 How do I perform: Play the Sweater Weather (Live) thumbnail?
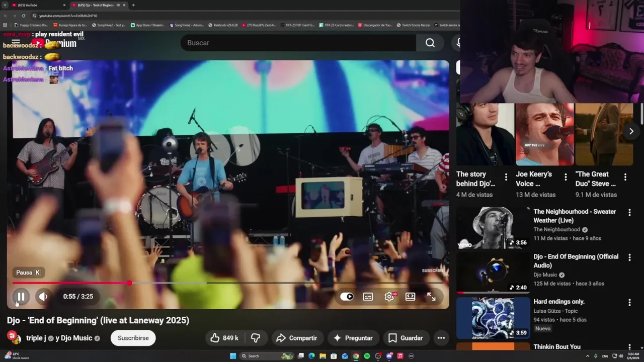pyautogui.click(x=493, y=228)
